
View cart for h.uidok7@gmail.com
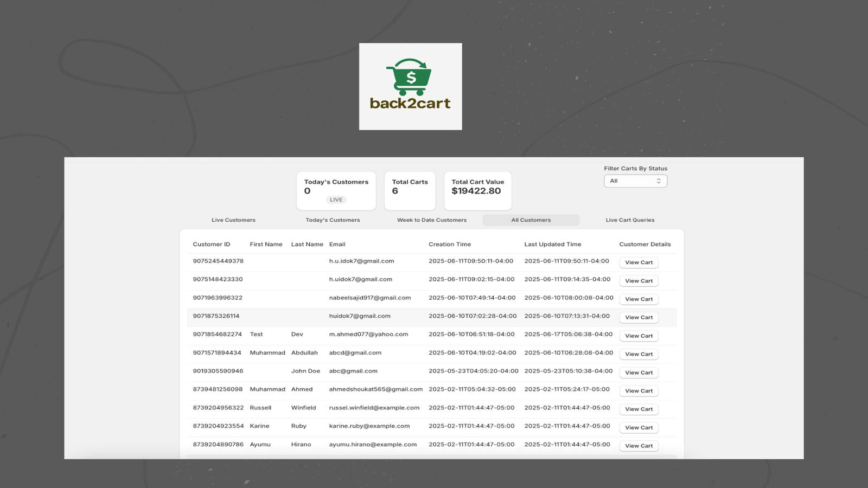click(x=639, y=281)
